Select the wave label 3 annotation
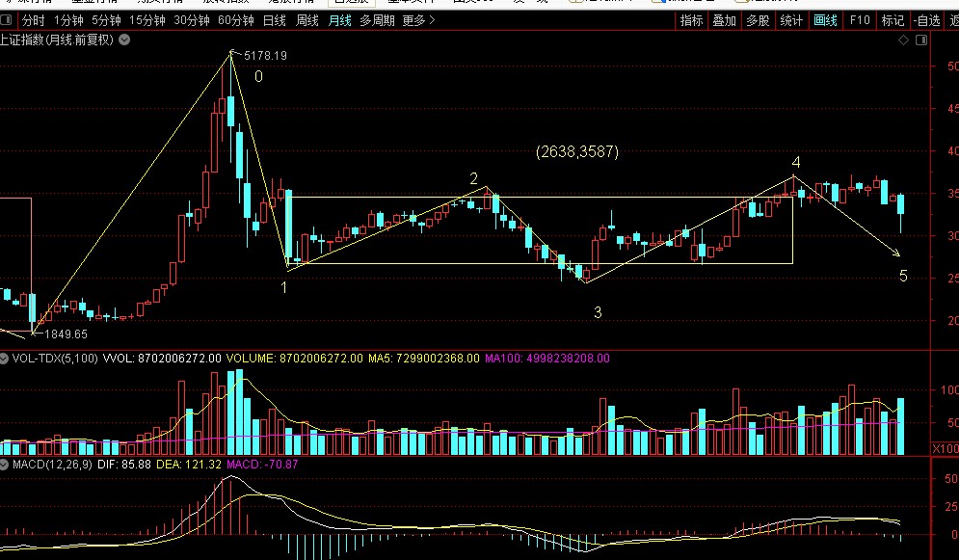 (x=598, y=312)
